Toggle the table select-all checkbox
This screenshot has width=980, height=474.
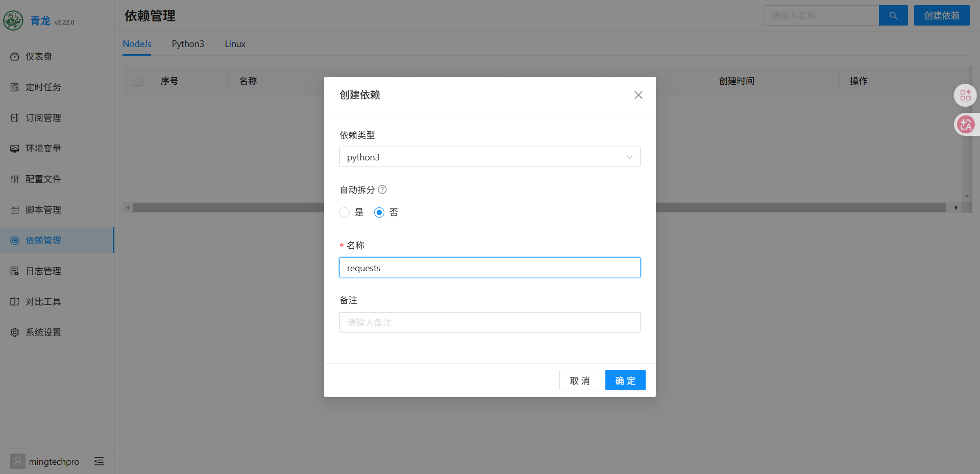point(138,81)
